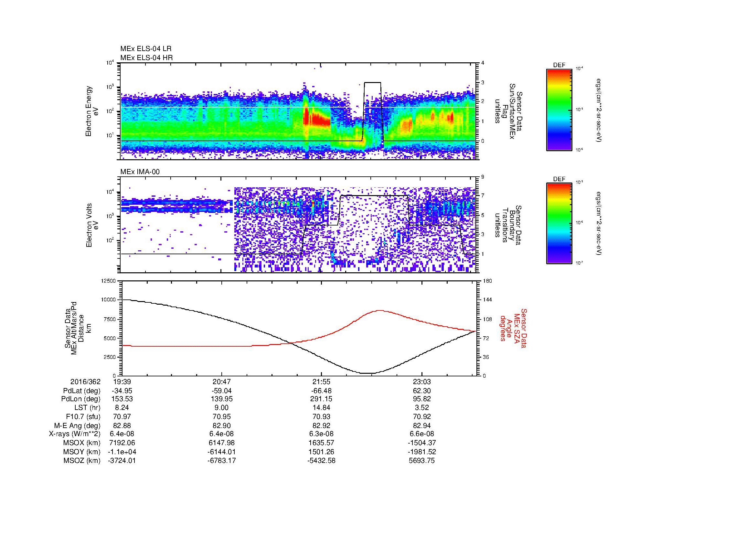Click the PdLon value '291.15'
This screenshot has height=534, width=756.
(x=321, y=399)
